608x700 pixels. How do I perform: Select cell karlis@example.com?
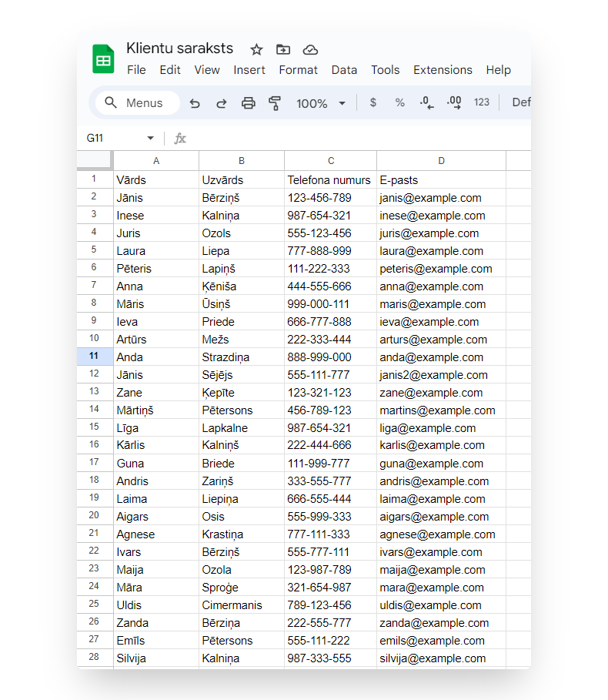(441, 445)
